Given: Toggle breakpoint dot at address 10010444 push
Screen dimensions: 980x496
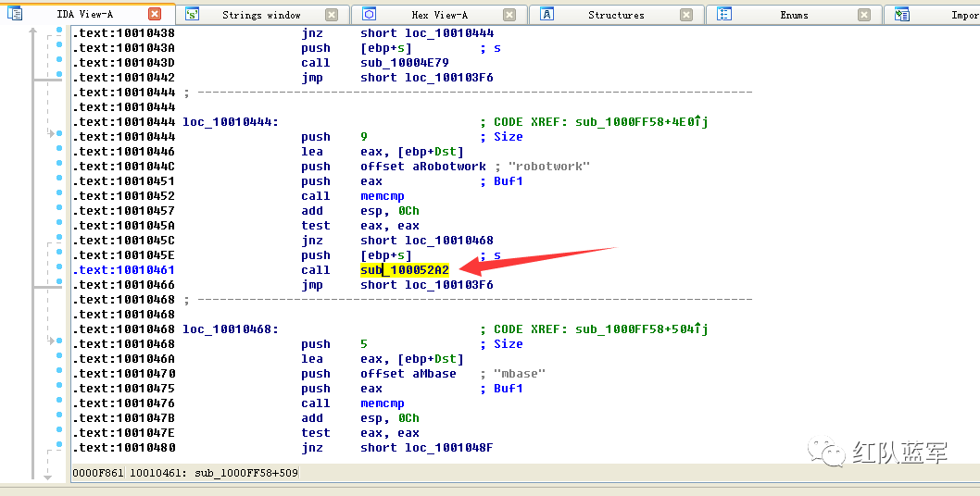Looking at the screenshot, I should pos(58,134).
